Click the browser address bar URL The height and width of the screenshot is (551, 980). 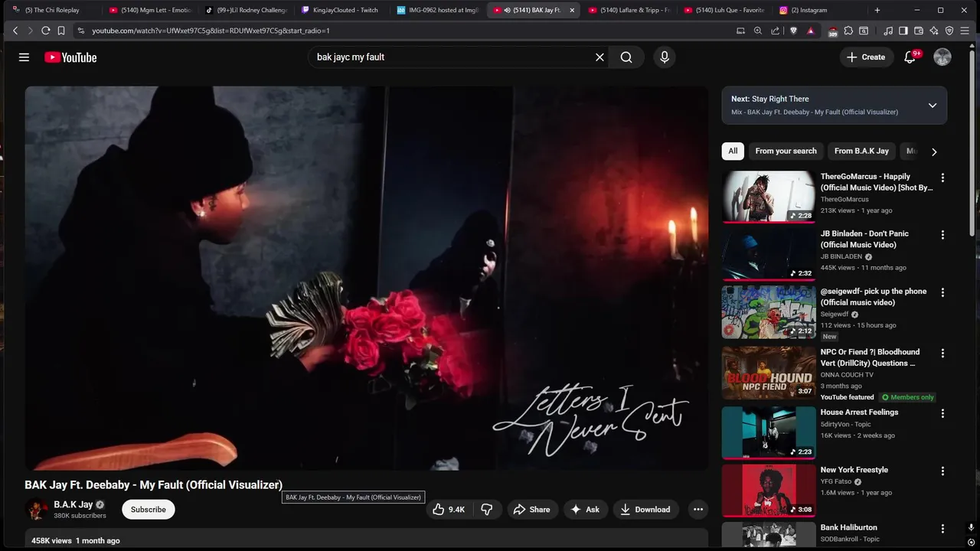click(x=211, y=31)
